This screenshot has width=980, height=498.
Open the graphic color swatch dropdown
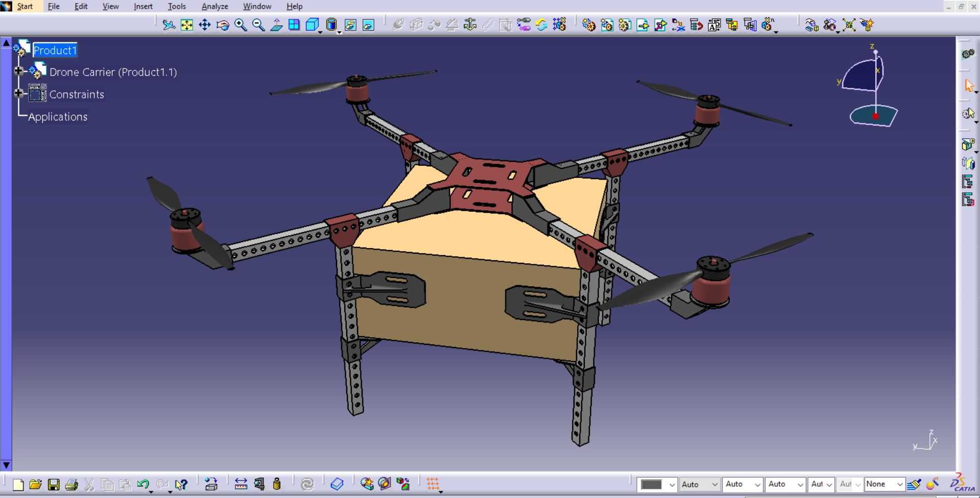(x=672, y=485)
